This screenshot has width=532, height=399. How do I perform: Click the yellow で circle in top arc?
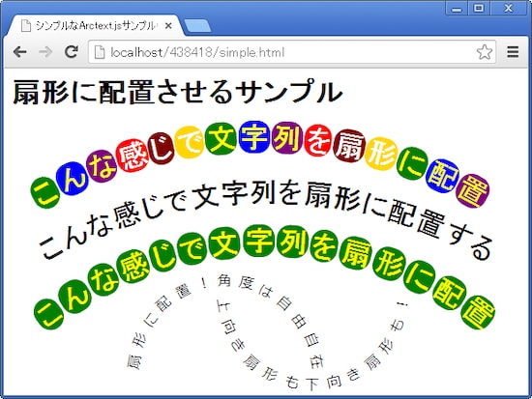pos(190,142)
